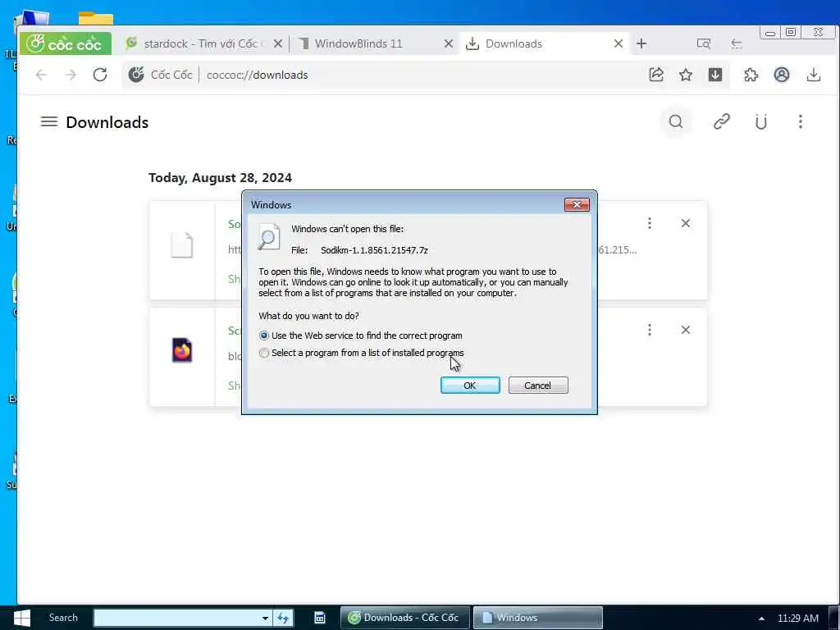The width and height of the screenshot is (840, 630).
Task: Remove the Sodikm download from list
Action: (686, 223)
